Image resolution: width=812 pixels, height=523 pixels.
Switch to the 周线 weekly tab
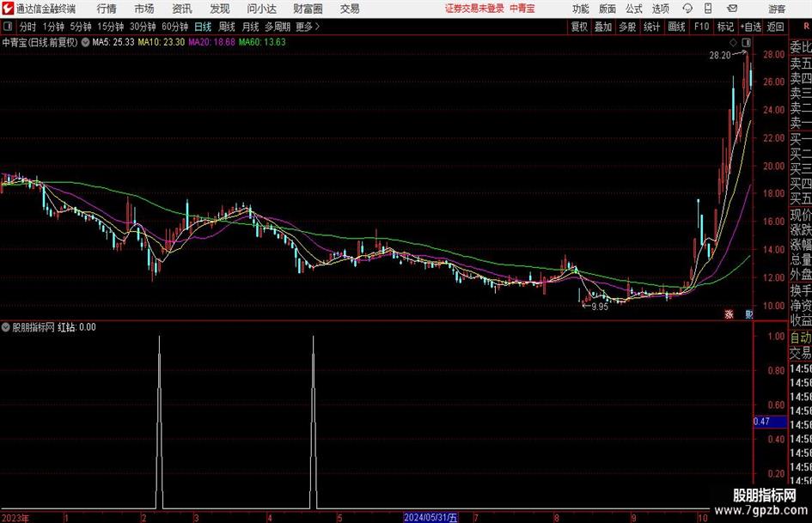(227, 27)
